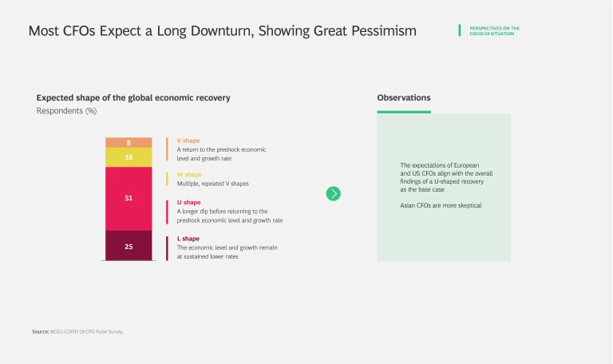Viewport: 613px width, 364px height.
Task: Click the "Multiple, repeated V shapes" description
Action: [x=212, y=184]
